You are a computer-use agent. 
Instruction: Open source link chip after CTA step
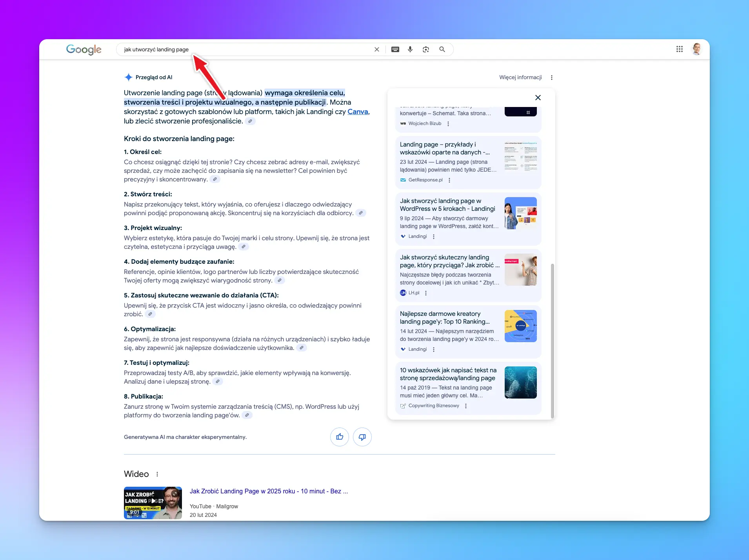tap(150, 314)
